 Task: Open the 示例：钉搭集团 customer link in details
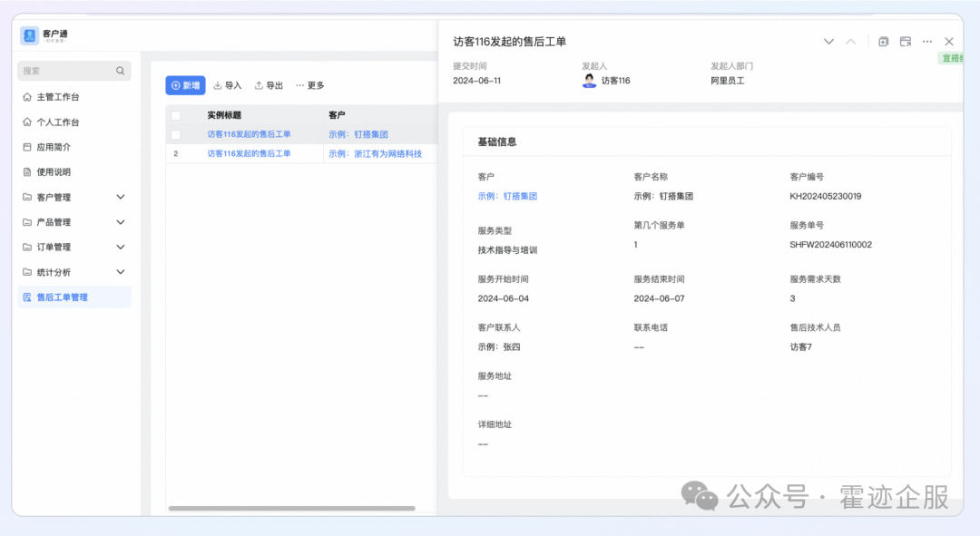(507, 196)
